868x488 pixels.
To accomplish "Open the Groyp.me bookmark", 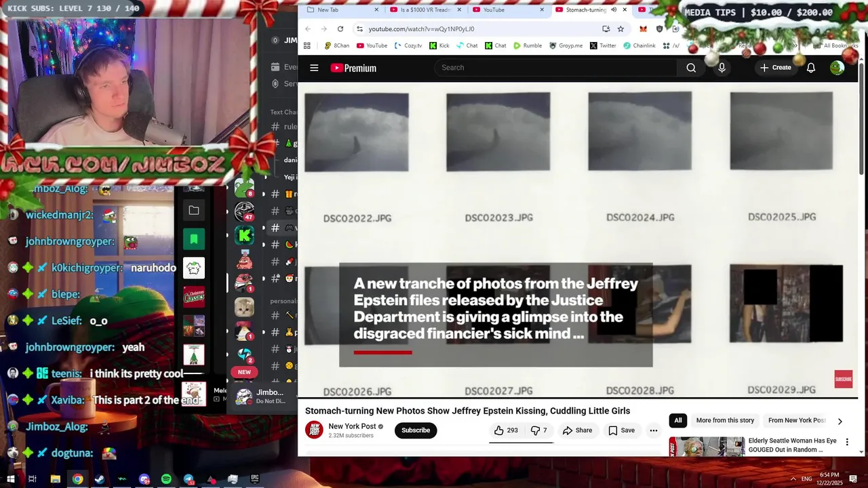I will pyautogui.click(x=566, y=45).
